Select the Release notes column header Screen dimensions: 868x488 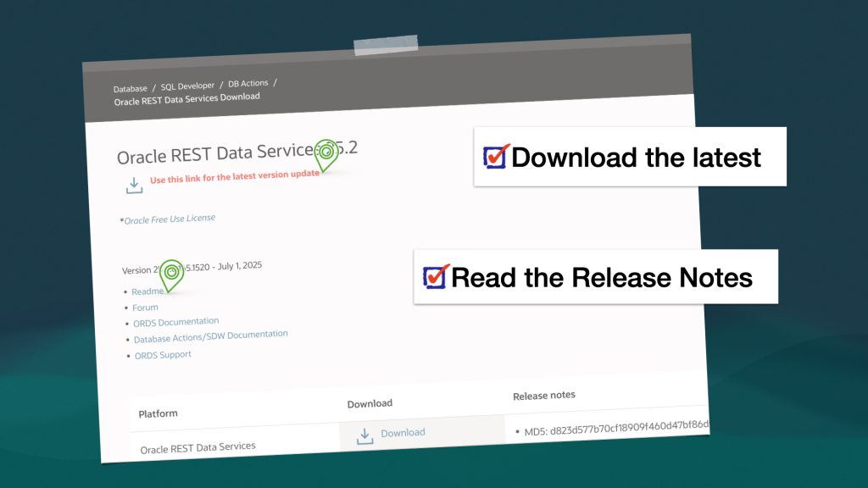point(544,396)
